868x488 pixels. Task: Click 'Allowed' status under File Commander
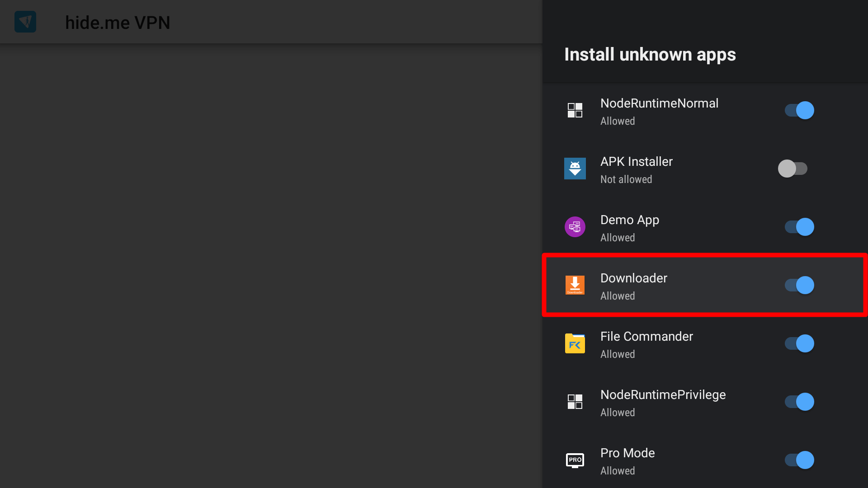(618, 354)
